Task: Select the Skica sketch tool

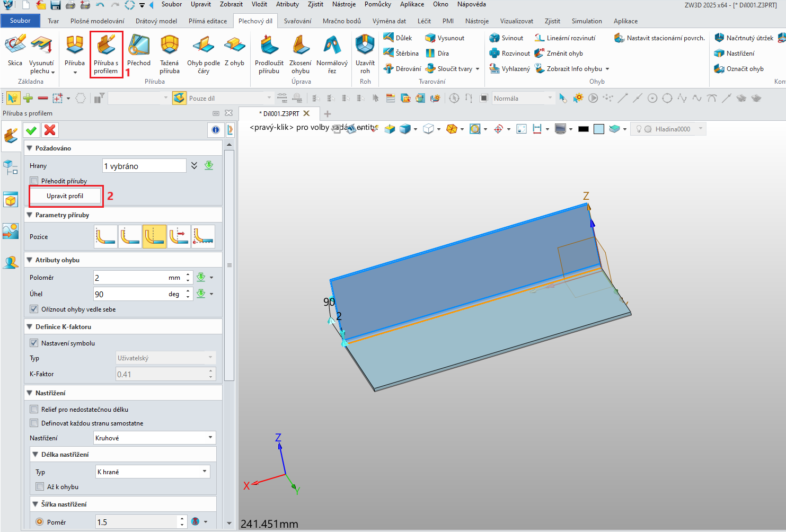Action: click(15, 51)
